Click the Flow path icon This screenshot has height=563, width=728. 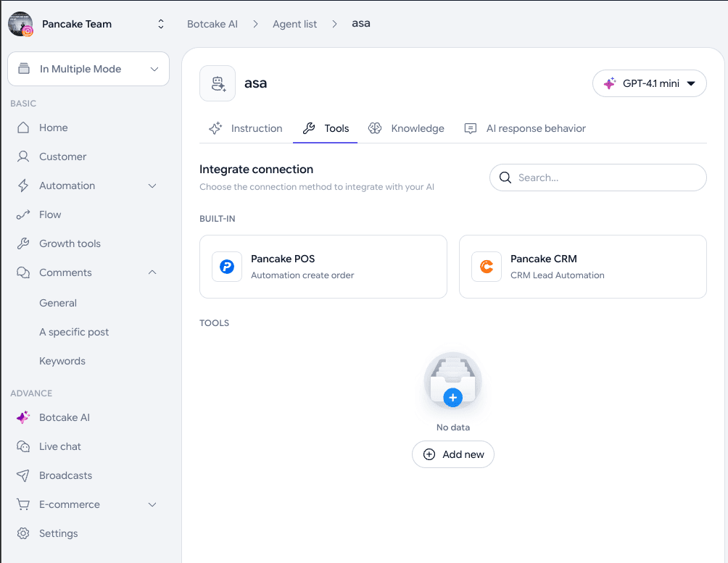coord(23,214)
